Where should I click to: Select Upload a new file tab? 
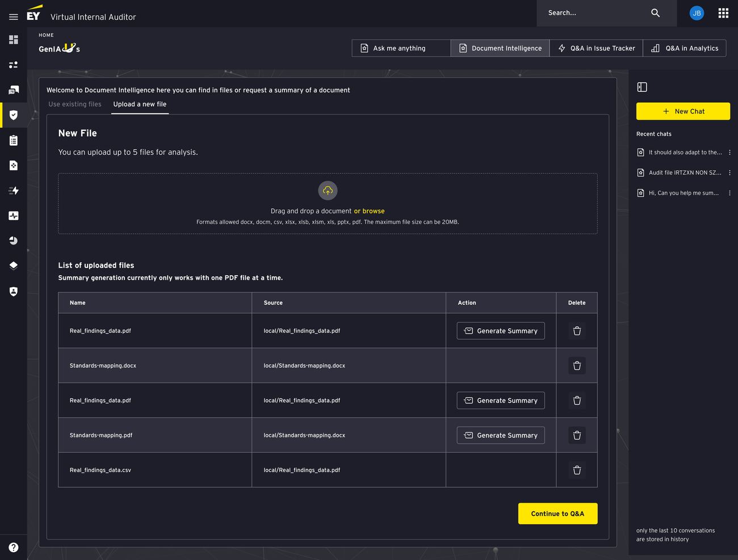140,104
